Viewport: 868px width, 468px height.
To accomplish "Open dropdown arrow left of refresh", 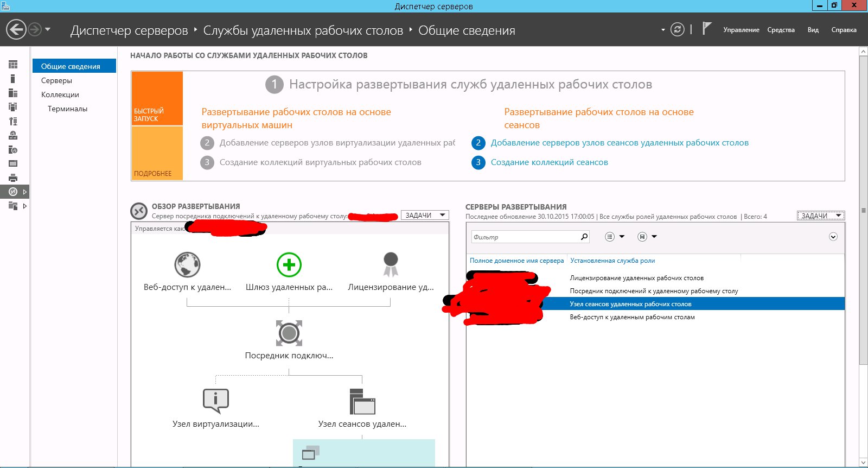I will 663,30.
